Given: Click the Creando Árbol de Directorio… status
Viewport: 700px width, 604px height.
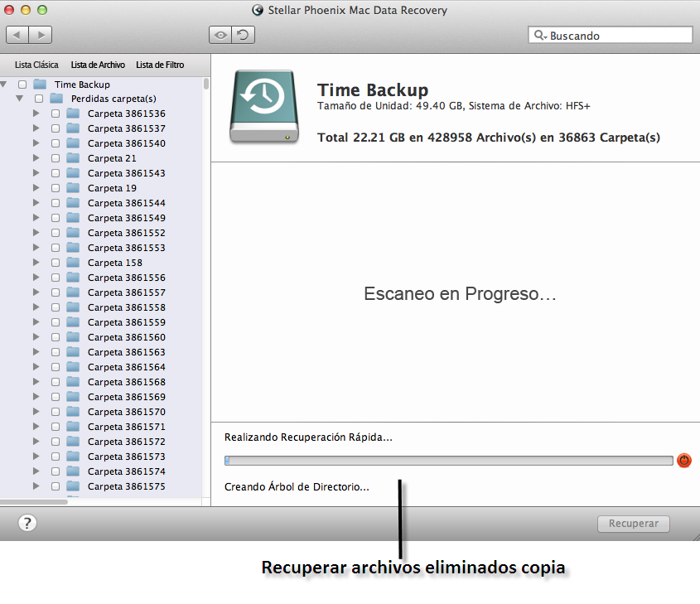Looking at the screenshot, I should pos(297,486).
